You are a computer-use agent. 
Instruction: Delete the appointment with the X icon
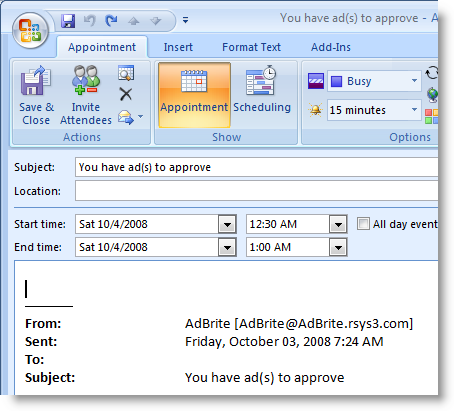click(x=126, y=94)
